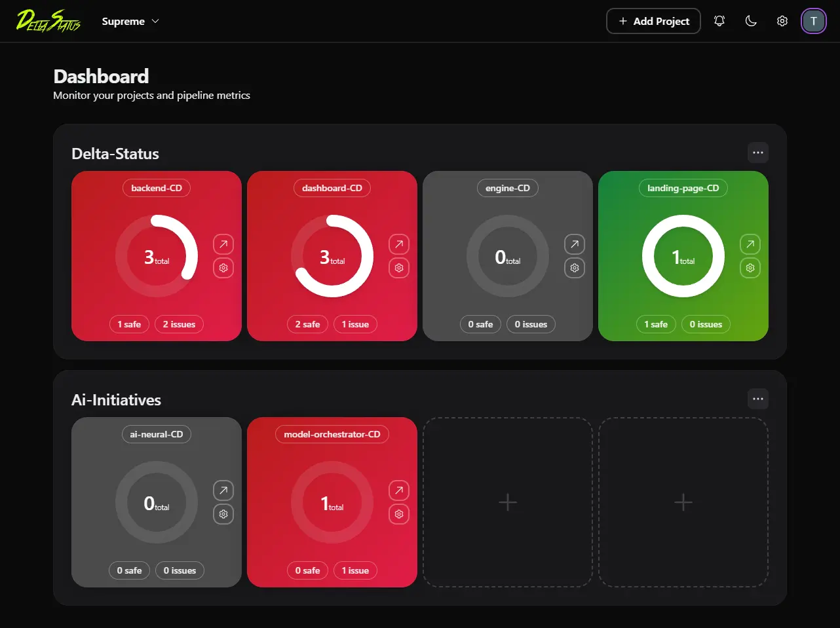Toggle the '1 safe' badge on landing-page-CD

click(x=656, y=323)
